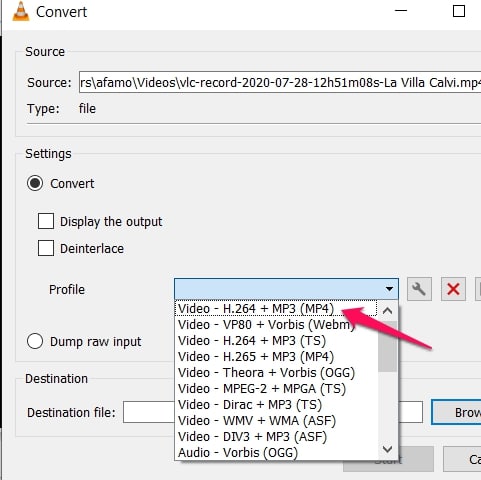Collapse the Profile dropdown arrow
481x480 pixels.
[x=389, y=289]
